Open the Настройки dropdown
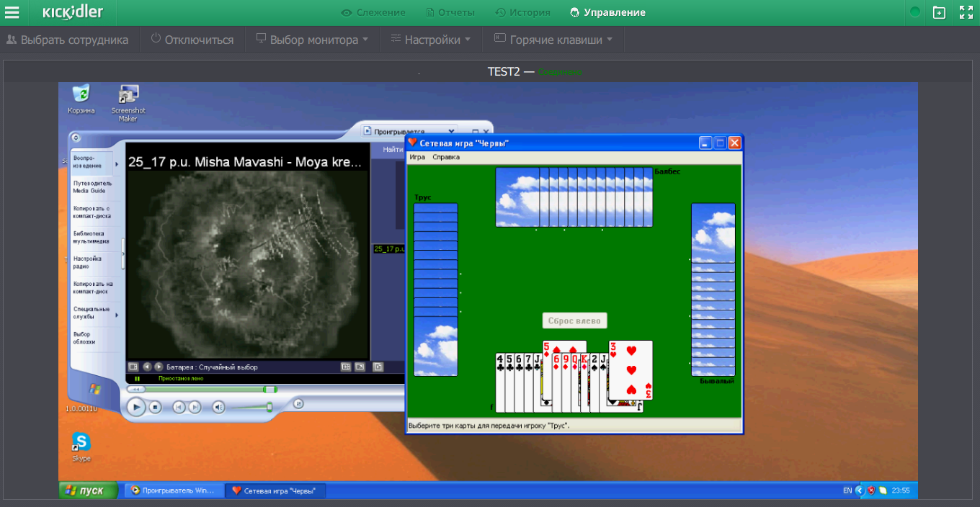Screen dimensions: 980x507 (430, 40)
